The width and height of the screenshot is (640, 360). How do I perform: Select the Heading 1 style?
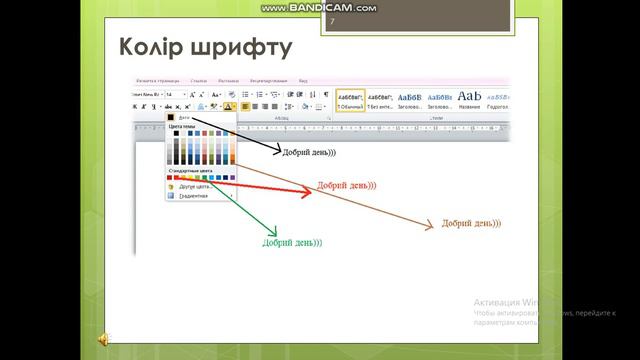(409, 100)
